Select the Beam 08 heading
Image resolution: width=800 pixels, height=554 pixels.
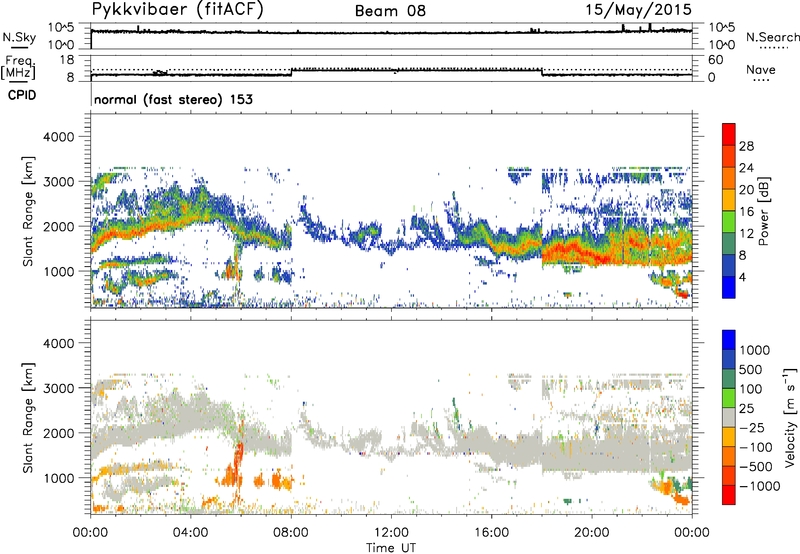(x=390, y=11)
